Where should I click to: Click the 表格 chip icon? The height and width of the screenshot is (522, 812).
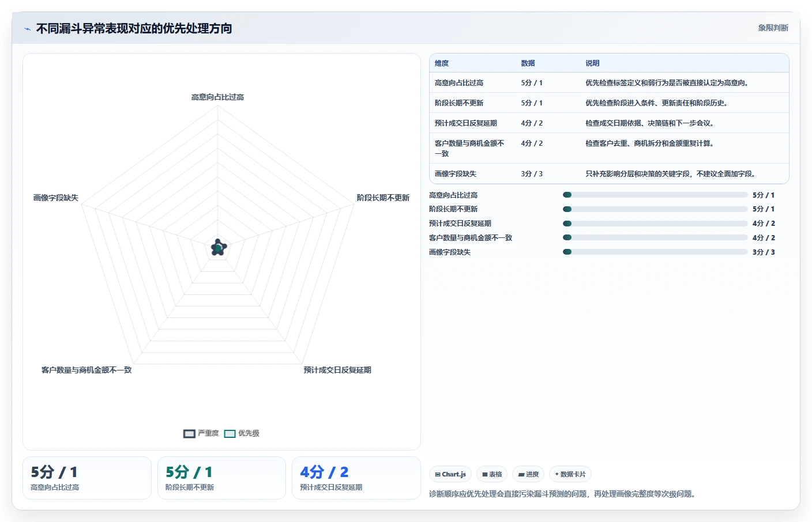485,475
